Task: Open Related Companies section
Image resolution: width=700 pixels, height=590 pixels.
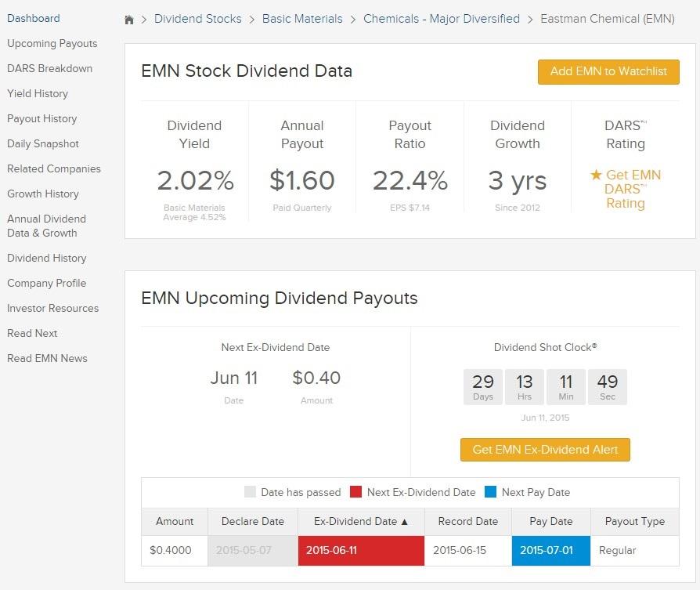Action: point(54,168)
